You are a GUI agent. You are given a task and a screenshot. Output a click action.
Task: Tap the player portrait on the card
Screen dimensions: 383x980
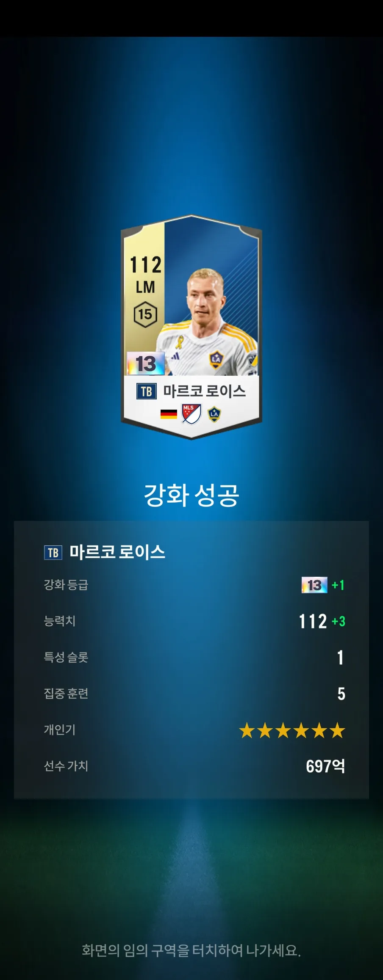pos(208,322)
